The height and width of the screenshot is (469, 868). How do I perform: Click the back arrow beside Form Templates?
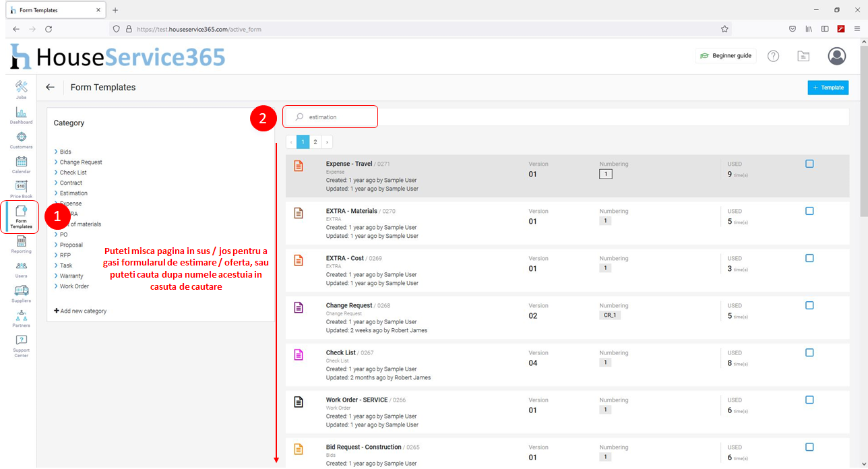[50, 87]
